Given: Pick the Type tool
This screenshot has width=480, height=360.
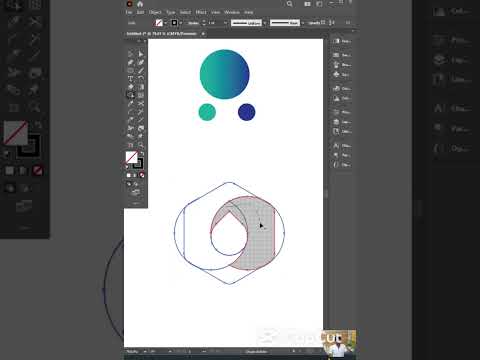Looking at the screenshot, I should pyautogui.click(x=130, y=79).
